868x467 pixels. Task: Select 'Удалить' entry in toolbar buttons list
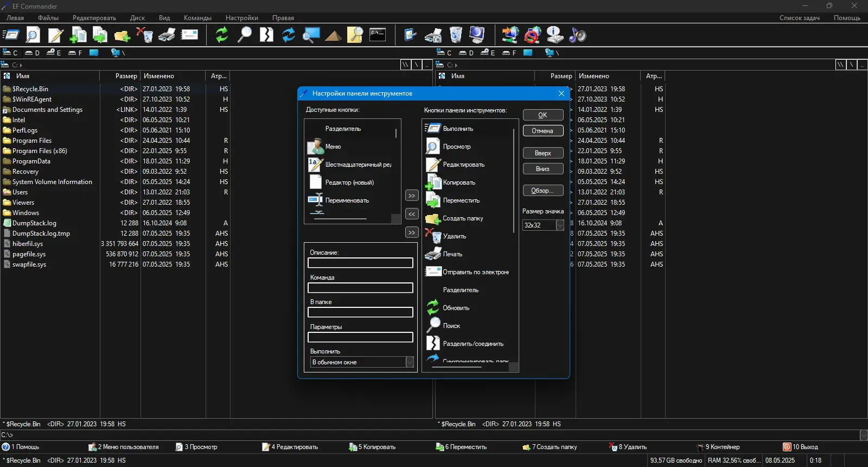(454, 236)
